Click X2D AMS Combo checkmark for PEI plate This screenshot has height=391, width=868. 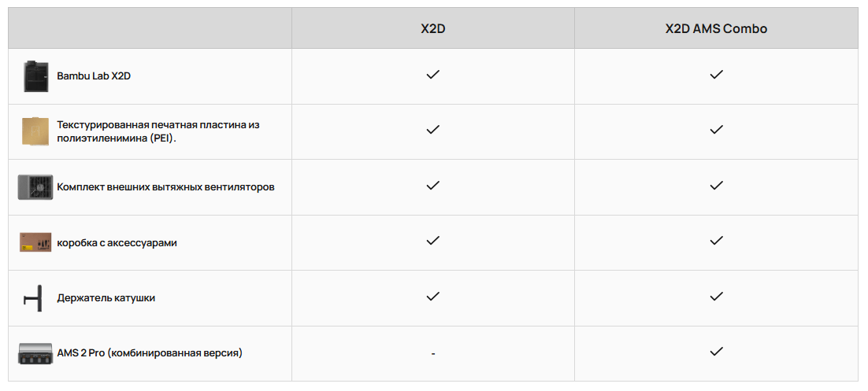(716, 130)
